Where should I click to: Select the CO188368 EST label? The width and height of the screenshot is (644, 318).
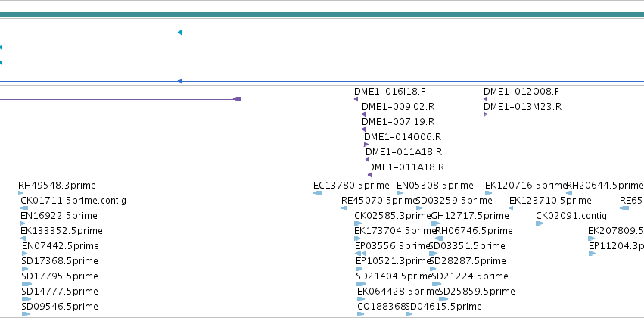[x=381, y=307]
